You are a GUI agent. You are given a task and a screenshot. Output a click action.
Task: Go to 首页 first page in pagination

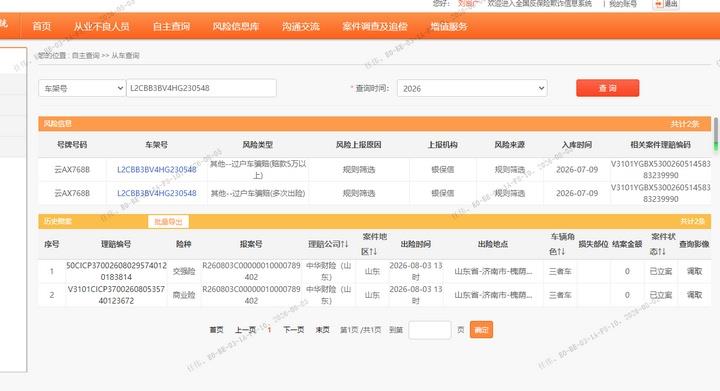216,330
